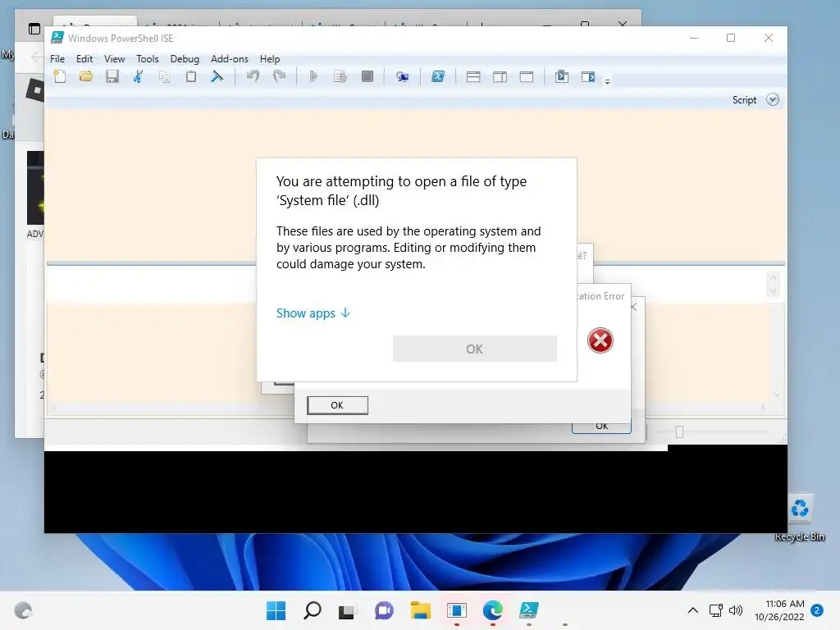The height and width of the screenshot is (630, 840).
Task: Click the console pane vertical scrollbar
Action: (777, 354)
